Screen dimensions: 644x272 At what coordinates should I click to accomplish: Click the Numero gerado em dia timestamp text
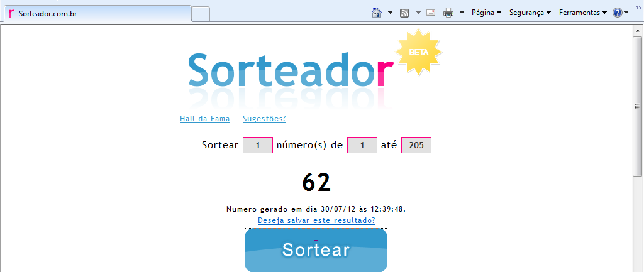pyautogui.click(x=316, y=209)
